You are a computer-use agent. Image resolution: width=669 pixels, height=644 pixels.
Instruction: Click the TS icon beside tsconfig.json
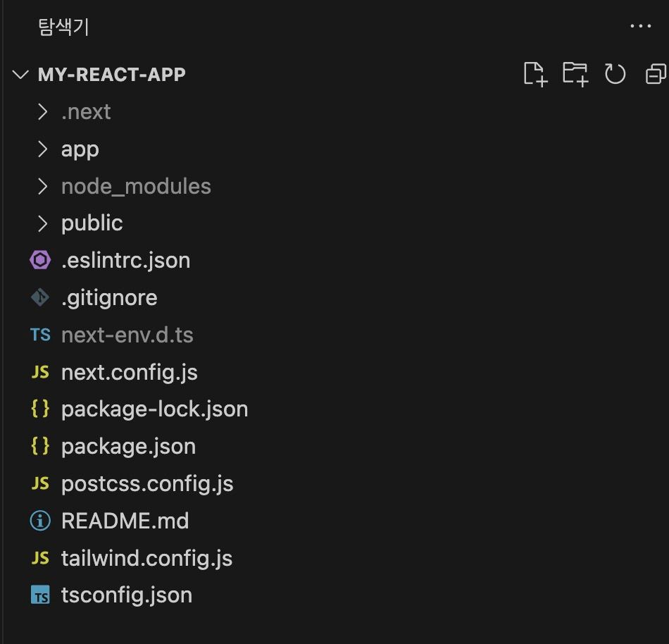coord(41,595)
